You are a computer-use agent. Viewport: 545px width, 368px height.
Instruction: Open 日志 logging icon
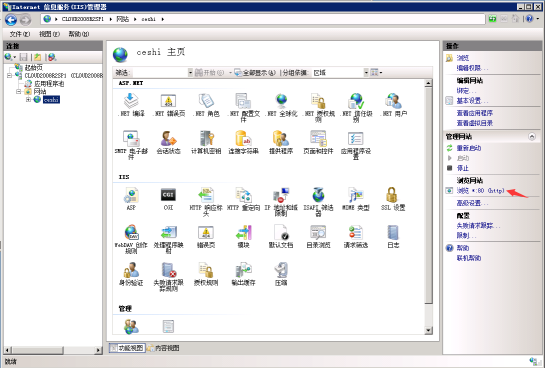[393, 232]
